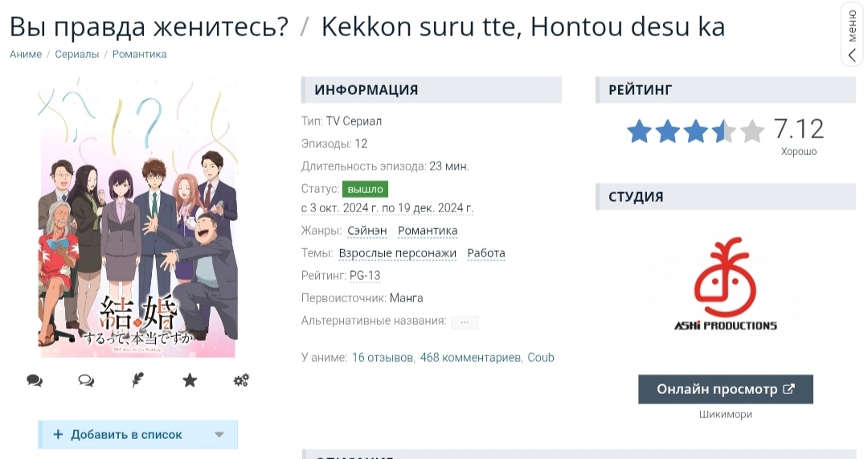Open the reviews speech-bubbles icon under the poster
The image size is (868, 459).
click(35, 380)
